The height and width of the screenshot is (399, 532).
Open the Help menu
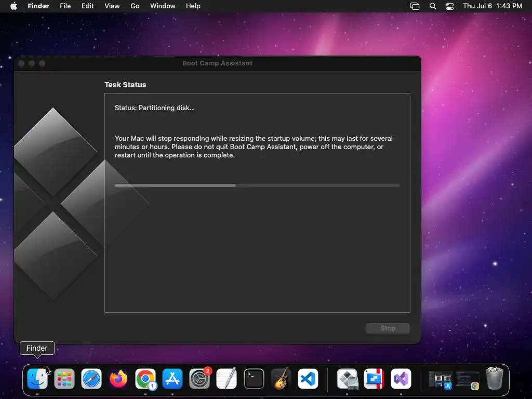[193, 6]
